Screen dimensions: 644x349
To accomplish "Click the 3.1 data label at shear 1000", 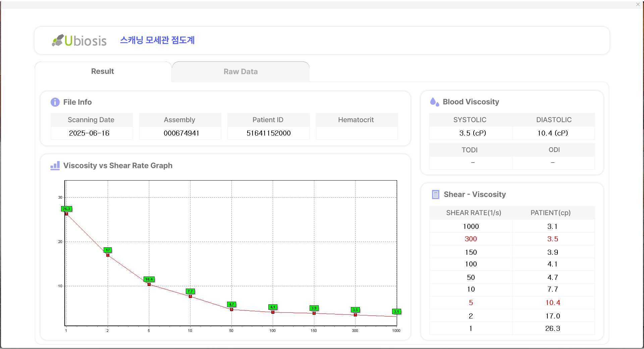I will click(396, 311).
